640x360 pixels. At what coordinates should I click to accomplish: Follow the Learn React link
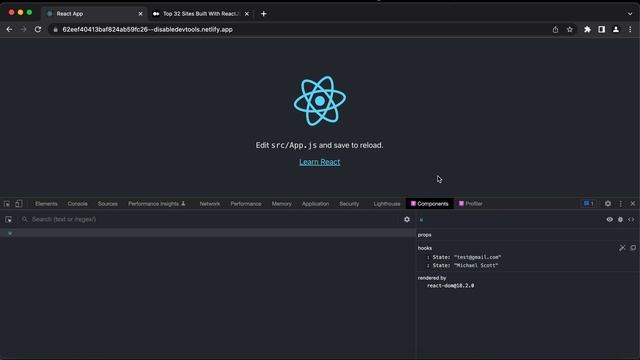pyautogui.click(x=320, y=162)
